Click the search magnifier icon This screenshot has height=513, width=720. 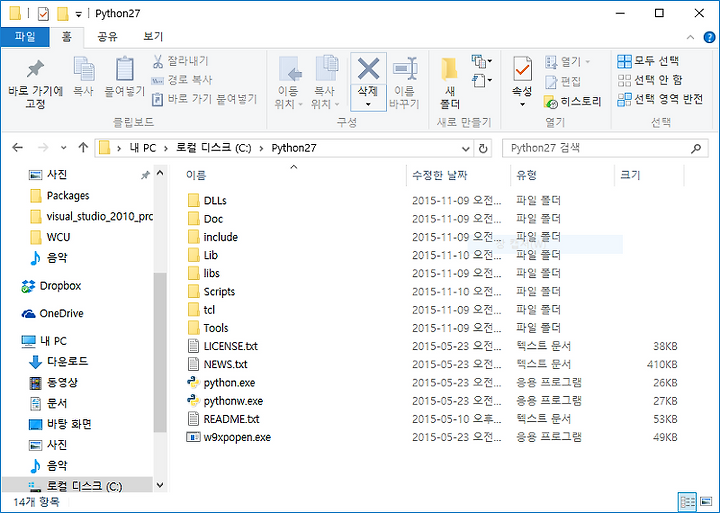pyautogui.click(x=697, y=148)
